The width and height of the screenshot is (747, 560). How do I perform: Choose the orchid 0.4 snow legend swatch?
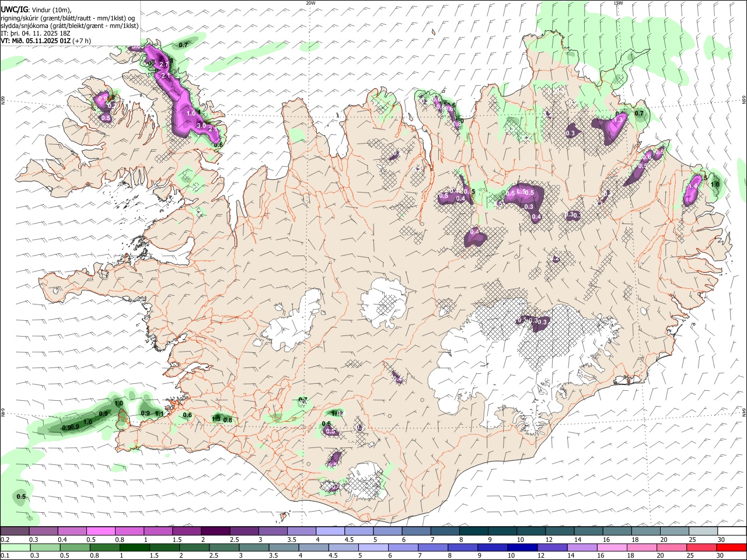[x=72, y=531]
